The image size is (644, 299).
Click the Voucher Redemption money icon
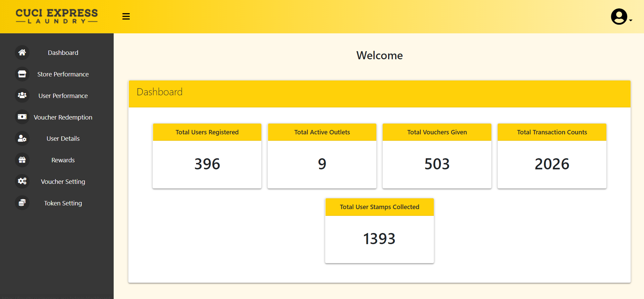point(22,117)
